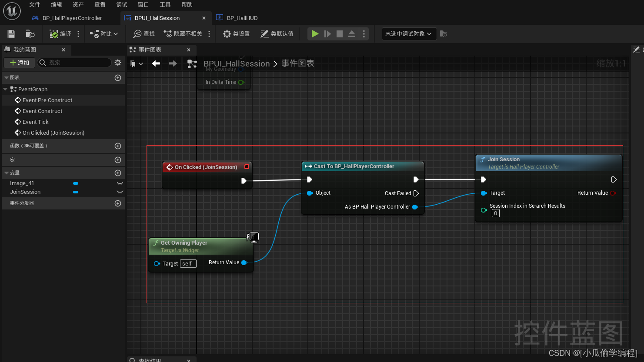Select Cast To BP_HallPlayerController node header
The width and height of the screenshot is (644, 362).
363,166
